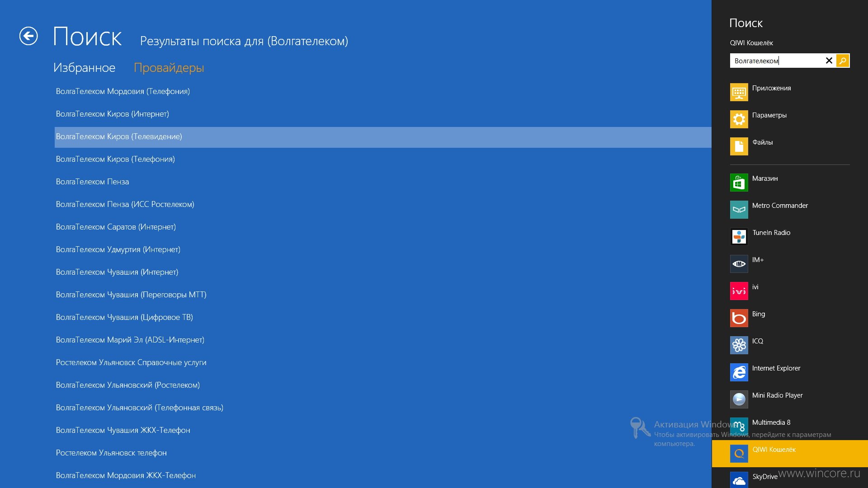Search in the ICQ app
This screenshot has height=488, width=868.
pyautogui.click(x=790, y=345)
